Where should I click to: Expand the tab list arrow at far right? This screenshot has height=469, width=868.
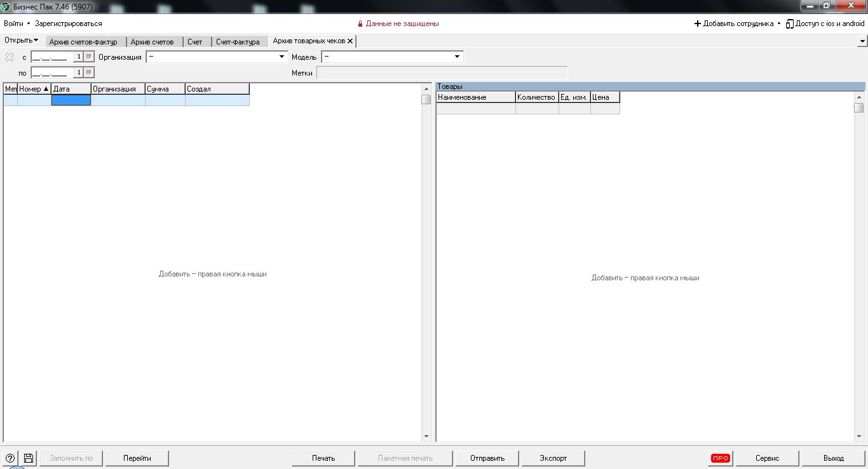tap(862, 41)
